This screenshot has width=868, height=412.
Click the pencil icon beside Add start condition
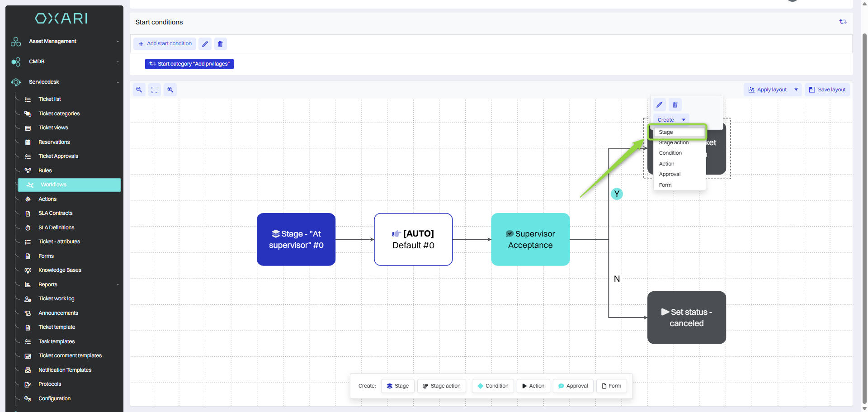(x=205, y=44)
